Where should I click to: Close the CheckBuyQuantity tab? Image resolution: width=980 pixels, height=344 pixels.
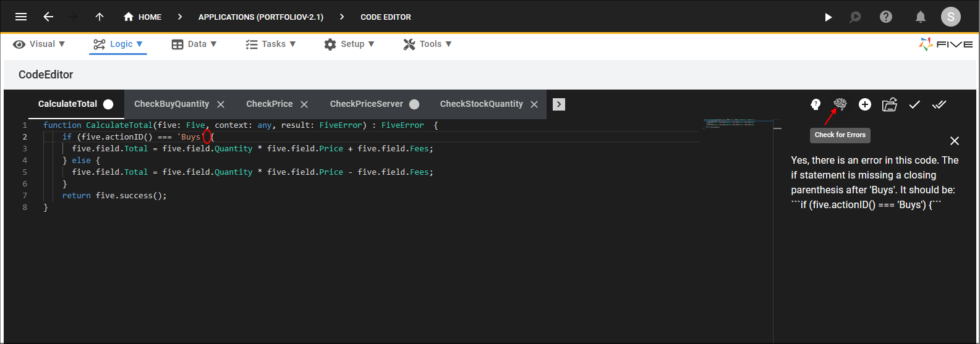(221, 104)
